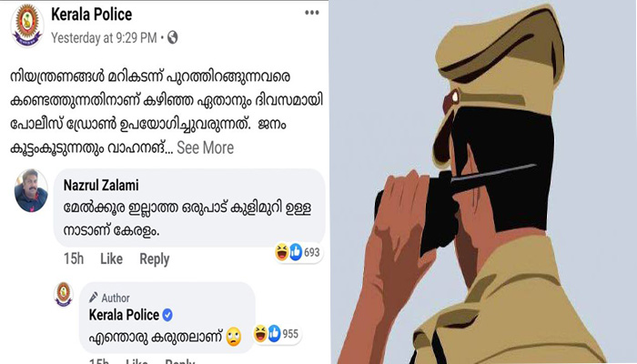637x364 pixels.
Task: Click the Yesterday at 9:29 PM timestamp
Action: pyautogui.click(x=104, y=38)
